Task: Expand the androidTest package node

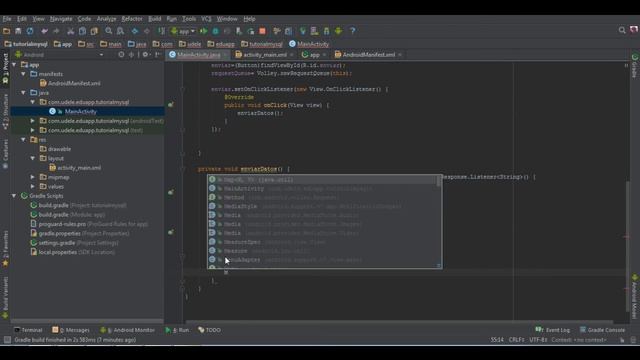Action: point(33,121)
